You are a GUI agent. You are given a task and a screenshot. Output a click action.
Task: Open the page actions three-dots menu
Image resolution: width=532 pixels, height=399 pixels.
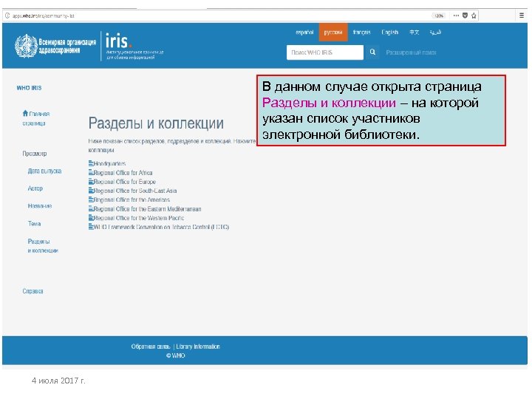[456, 16]
